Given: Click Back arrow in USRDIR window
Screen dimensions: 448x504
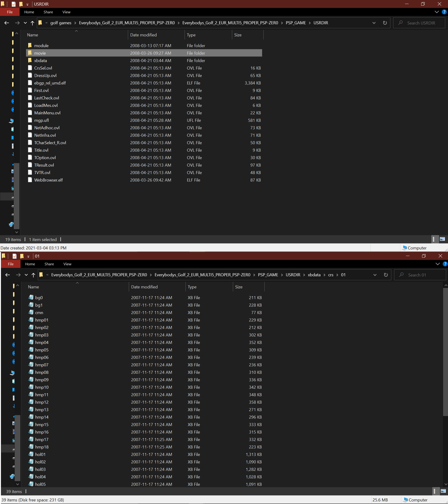Looking at the screenshot, I should tap(7, 23).
